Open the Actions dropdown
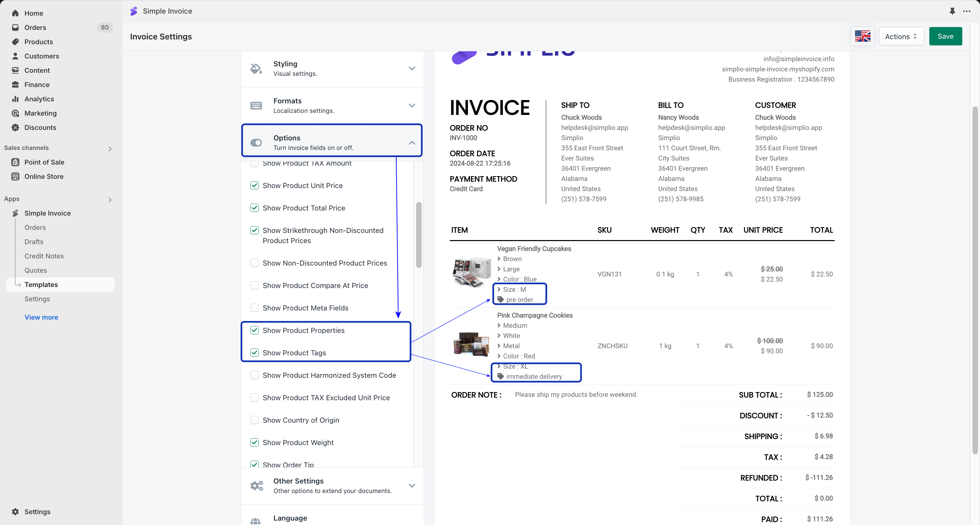This screenshot has height=525, width=980. (x=901, y=36)
